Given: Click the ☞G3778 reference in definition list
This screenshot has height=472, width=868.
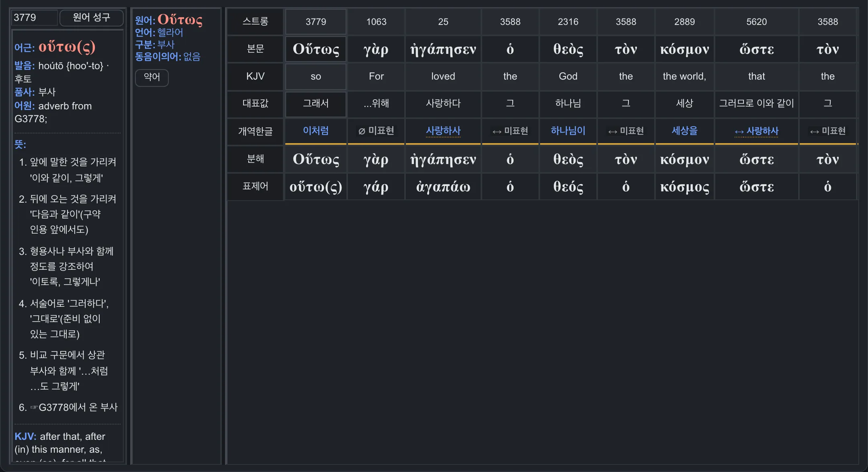Looking at the screenshot, I should (50, 407).
